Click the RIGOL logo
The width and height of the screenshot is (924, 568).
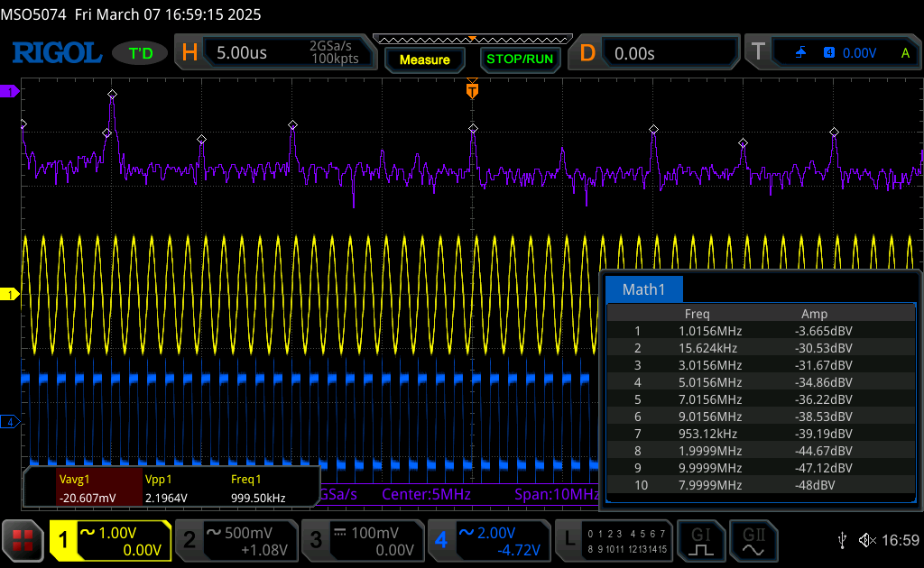click(x=57, y=53)
